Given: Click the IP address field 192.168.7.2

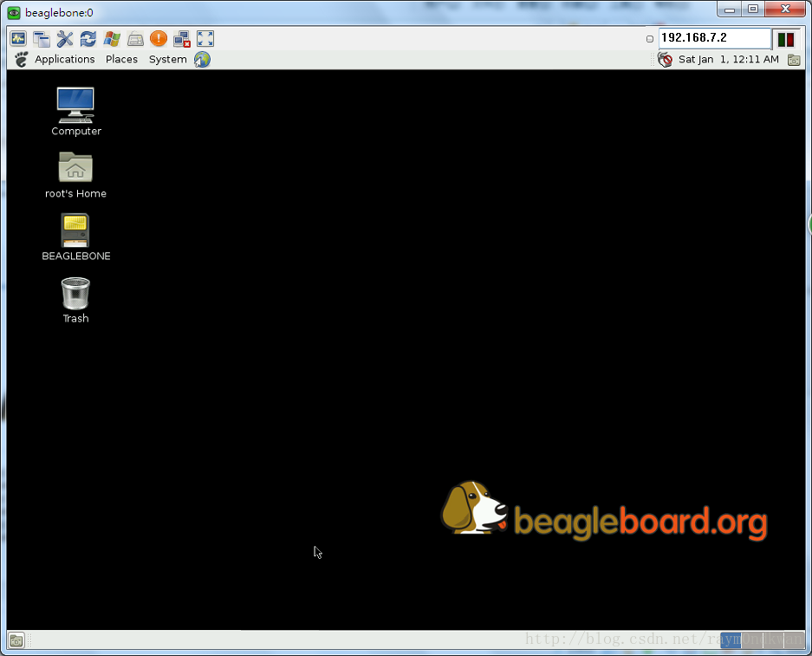Looking at the screenshot, I should (715, 38).
